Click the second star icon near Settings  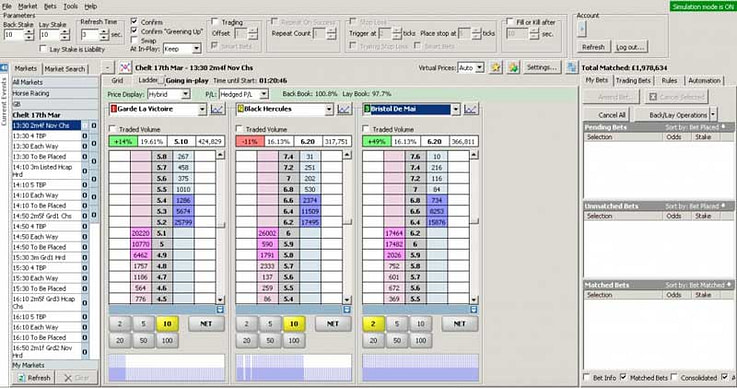[x=513, y=68]
